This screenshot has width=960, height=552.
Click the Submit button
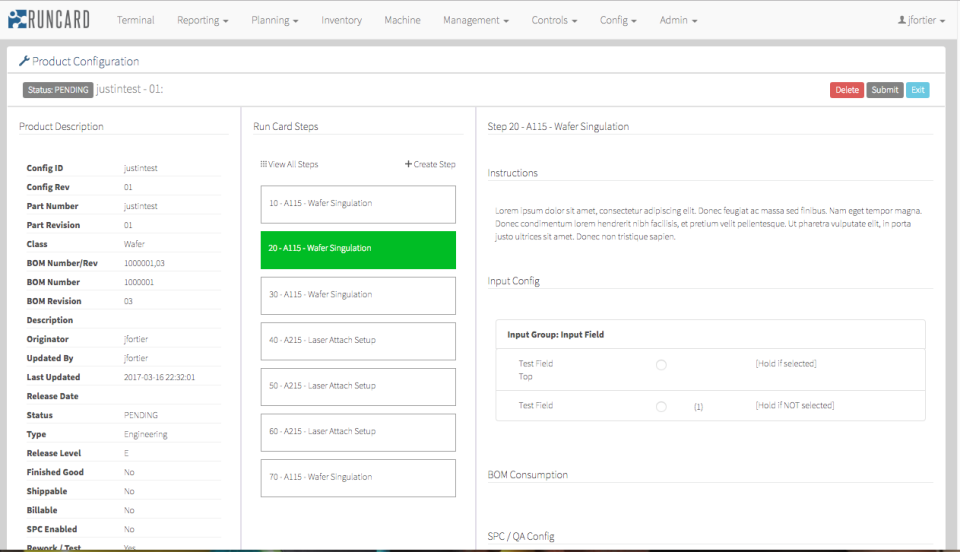click(885, 89)
